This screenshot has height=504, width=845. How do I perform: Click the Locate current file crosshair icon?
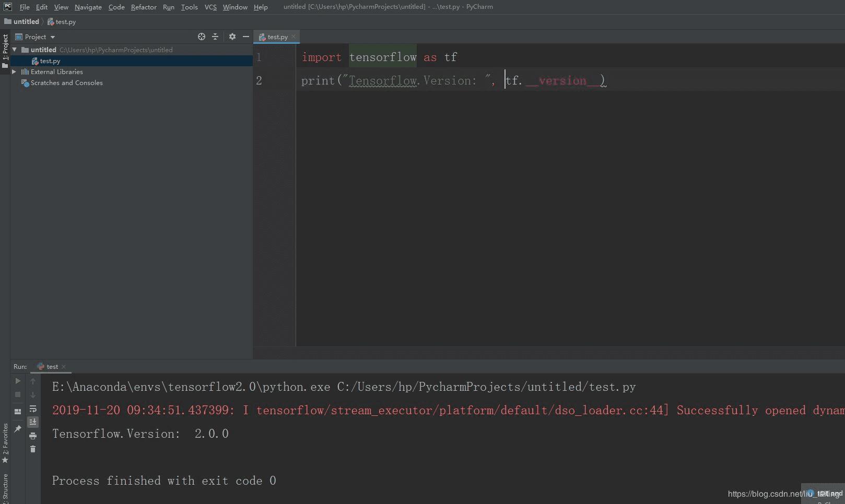tap(202, 37)
